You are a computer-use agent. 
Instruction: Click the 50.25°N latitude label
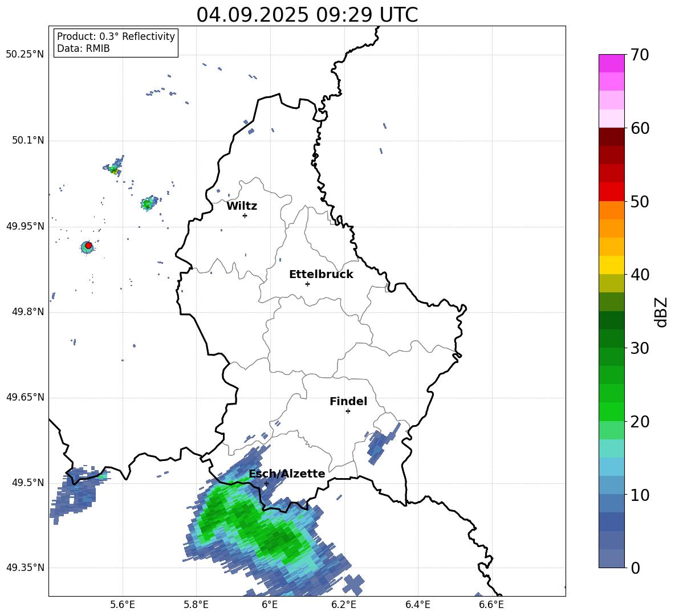click(25, 55)
